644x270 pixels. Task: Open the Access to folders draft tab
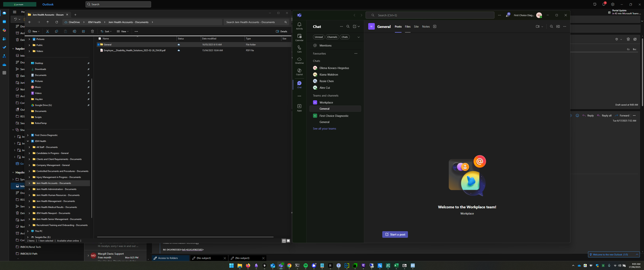click(171, 258)
